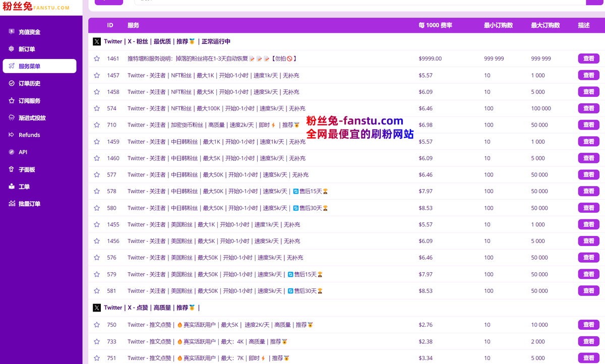Toggle favorite star on service 580
Viewport: 605px width, 364px height.
tap(97, 208)
